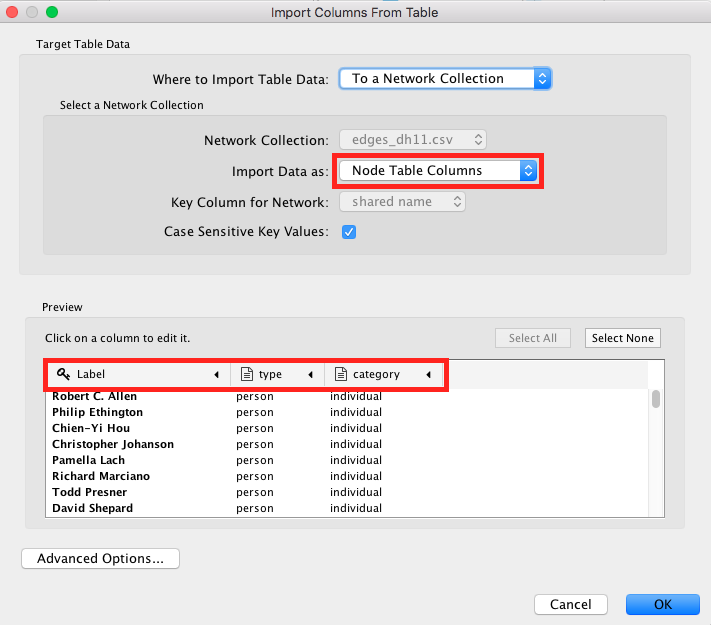Click the Select None button

(x=623, y=338)
